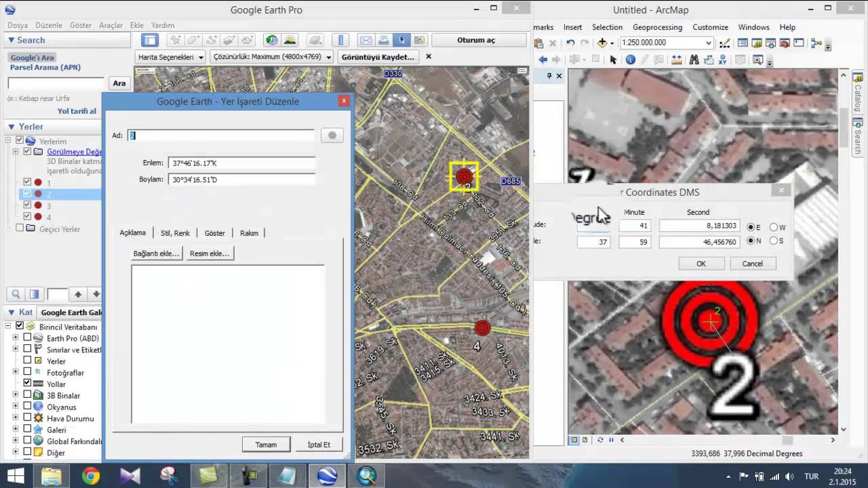Expand the Sınırlar ve Etiketler tree node
Viewport: 868px width, 488px height.
click(x=16, y=349)
